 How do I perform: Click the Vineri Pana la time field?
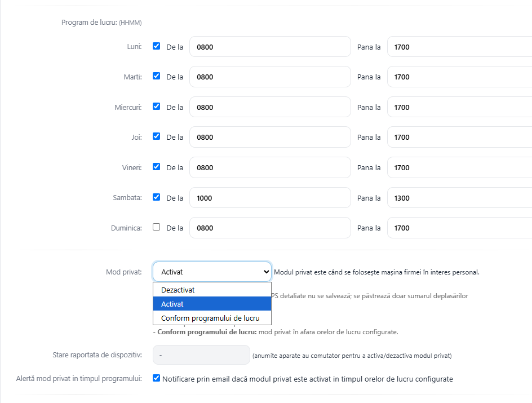coord(460,167)
